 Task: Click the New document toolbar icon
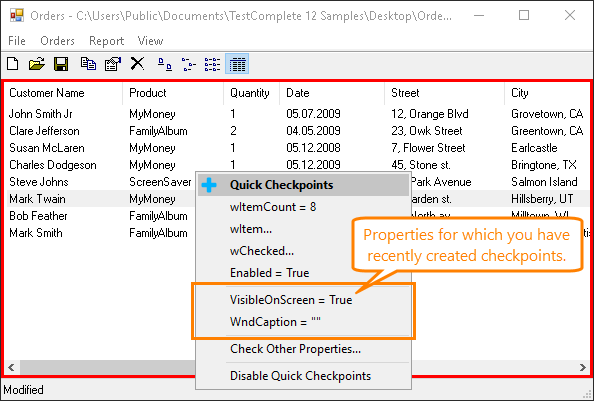click(x=13, y=64)
